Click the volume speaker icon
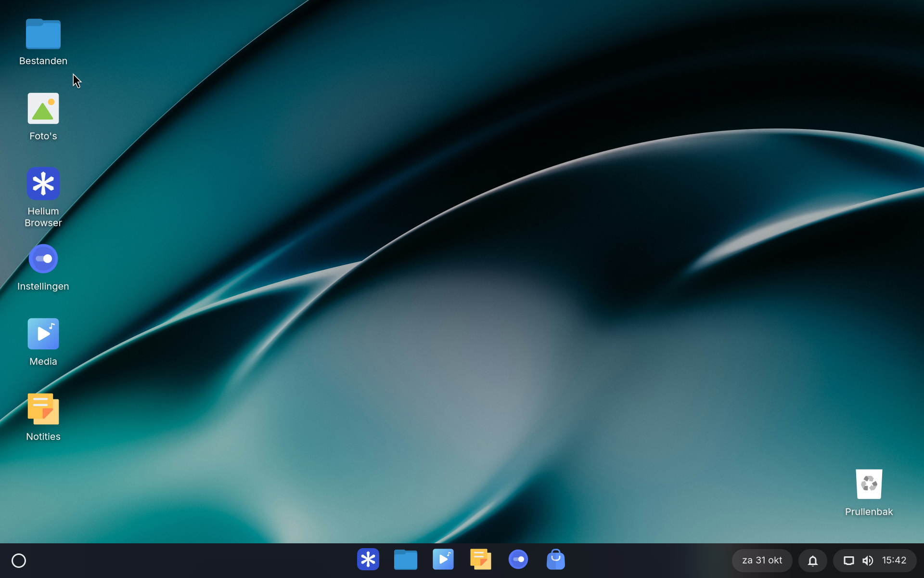This screenshot has width=924, height=578. tap(868, 561)
